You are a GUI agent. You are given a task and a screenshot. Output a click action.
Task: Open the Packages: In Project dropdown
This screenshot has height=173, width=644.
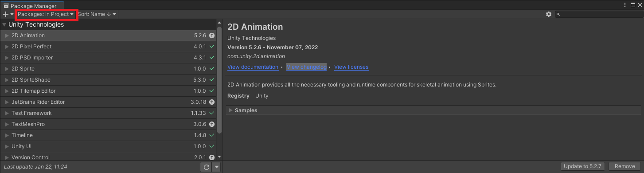click(x=46, y=14)
